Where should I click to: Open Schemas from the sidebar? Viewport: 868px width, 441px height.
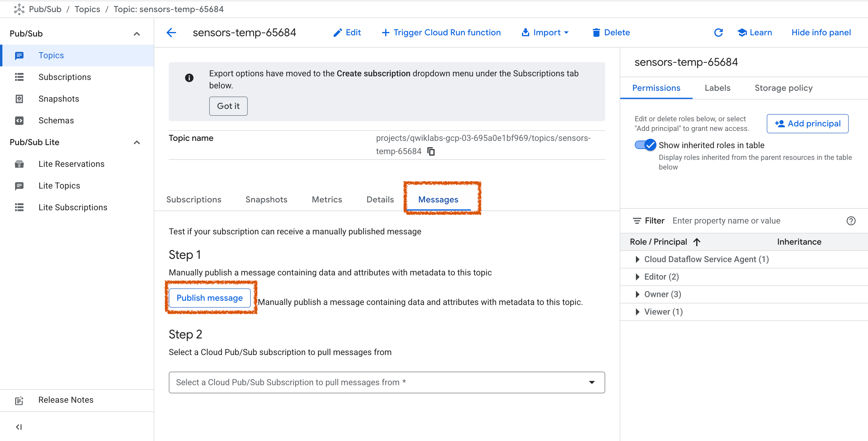[56, 120]
